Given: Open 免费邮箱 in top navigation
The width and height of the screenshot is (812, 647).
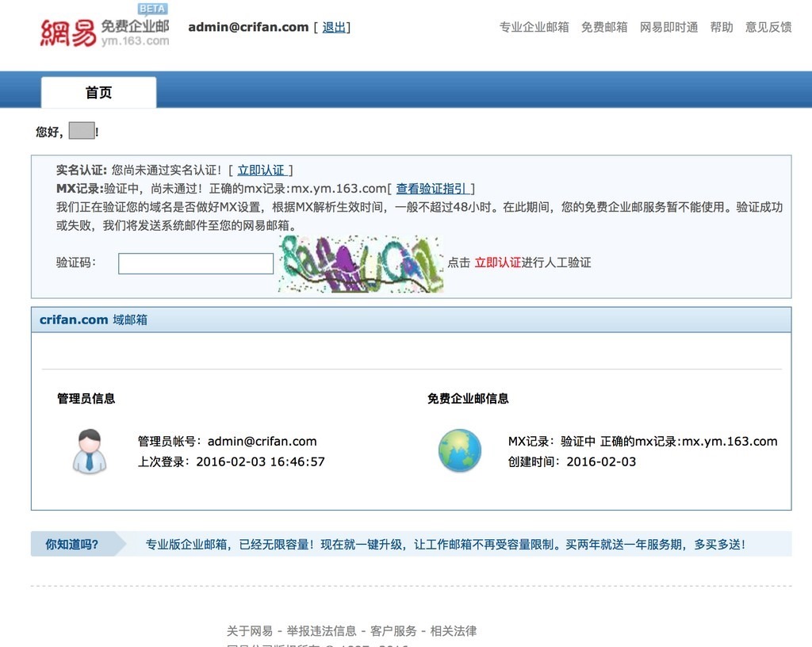Looking at the screenshot, I should 604,27.
